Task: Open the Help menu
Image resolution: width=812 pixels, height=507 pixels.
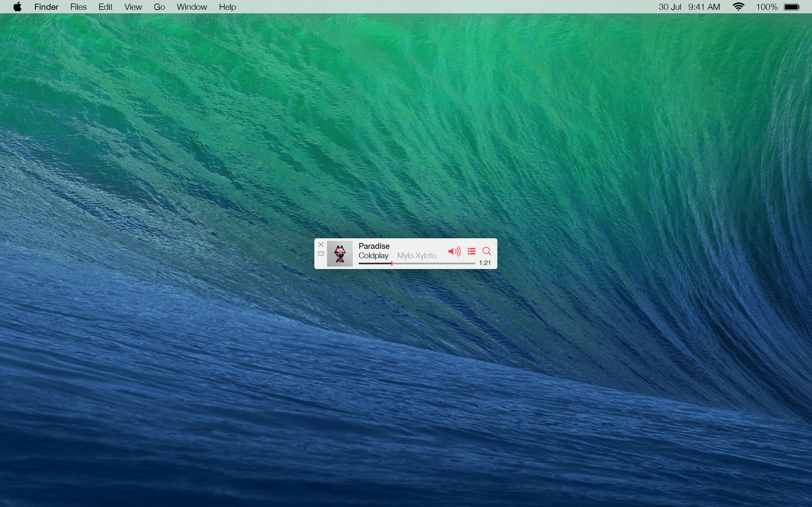Action: point(227,6)
